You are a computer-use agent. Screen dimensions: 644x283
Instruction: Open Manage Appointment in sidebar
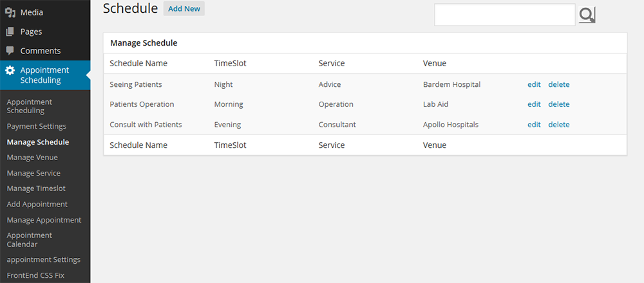coord(44,220)
